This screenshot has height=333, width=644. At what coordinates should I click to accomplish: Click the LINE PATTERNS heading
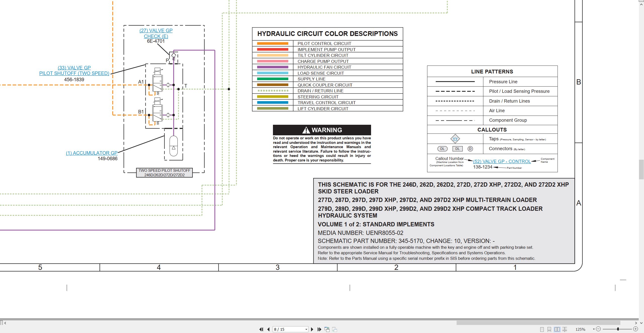492,72
